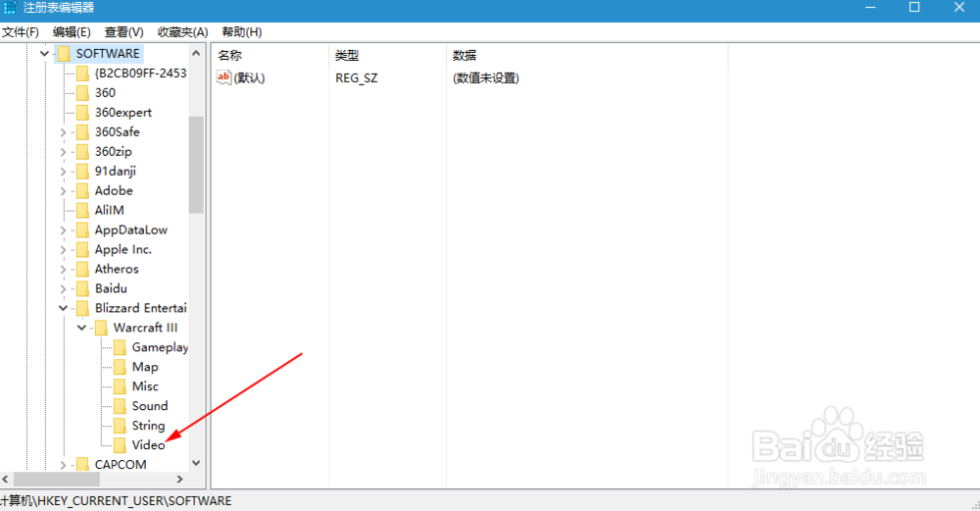Click the 360expert folder icon

click(x=82, y=113)
